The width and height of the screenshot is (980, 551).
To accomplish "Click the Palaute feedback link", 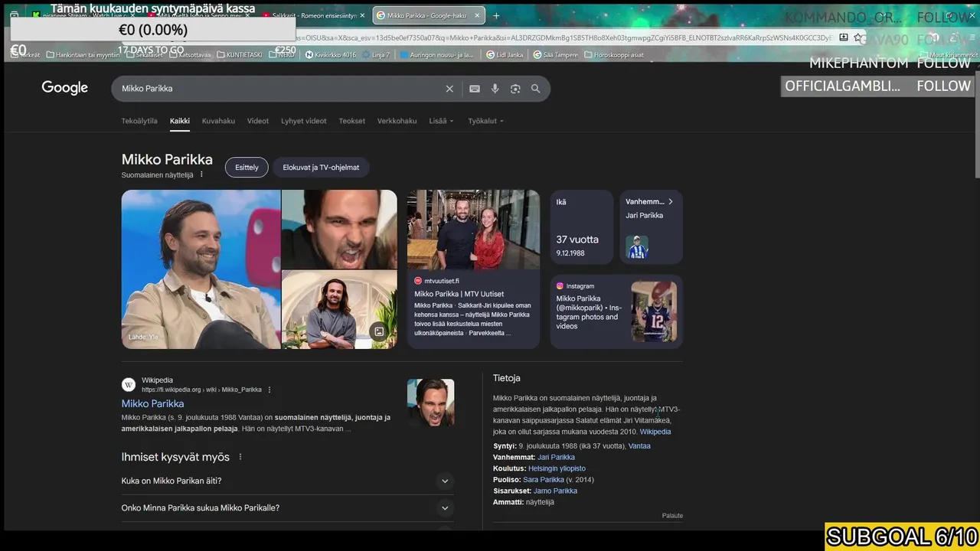I will click(672, 516).
